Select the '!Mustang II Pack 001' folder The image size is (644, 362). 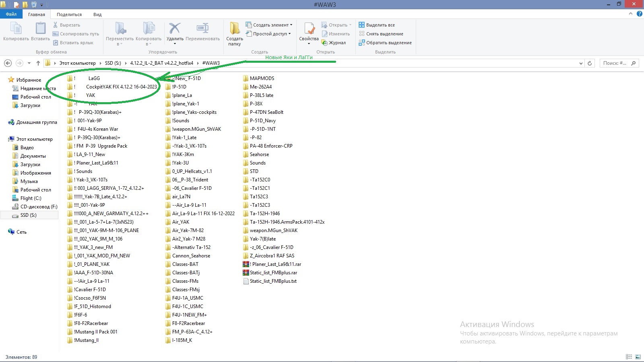(93, 332)
